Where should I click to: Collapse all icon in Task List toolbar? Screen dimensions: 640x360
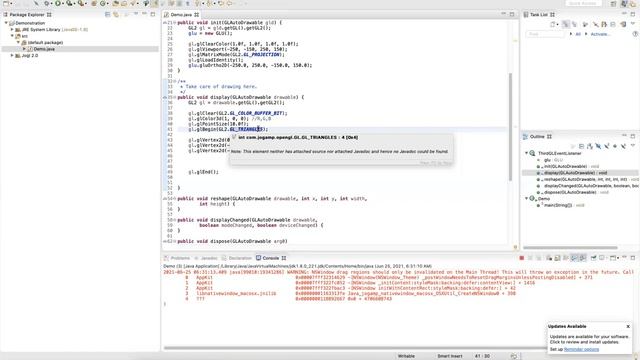[x=613, y=24]
